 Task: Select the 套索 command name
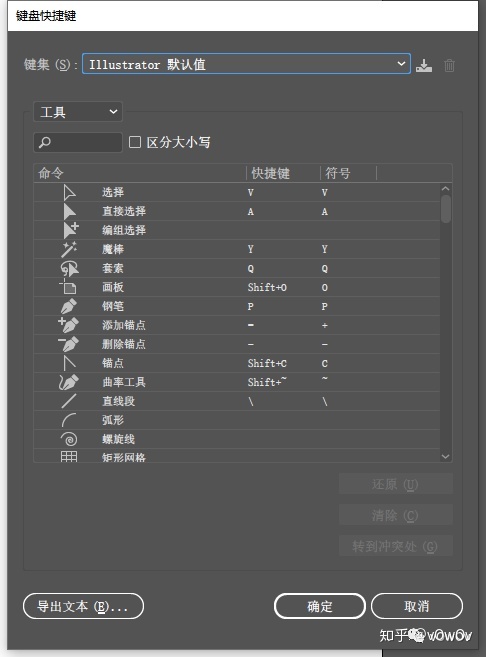(113, 268)
